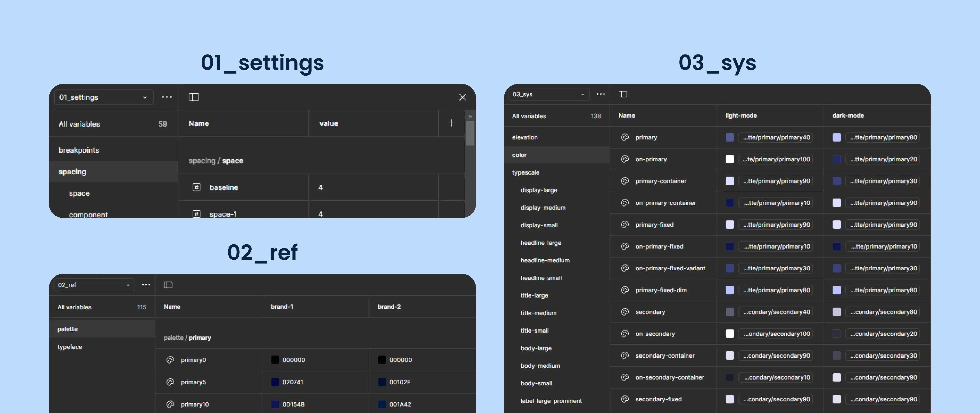
Task: Click color icon of on-primary-fixed variable
Action: (625, 247)
